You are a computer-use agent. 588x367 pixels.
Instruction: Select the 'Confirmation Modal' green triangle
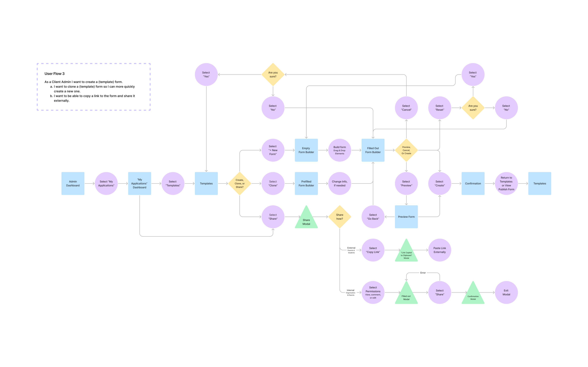tap(473, 296)
